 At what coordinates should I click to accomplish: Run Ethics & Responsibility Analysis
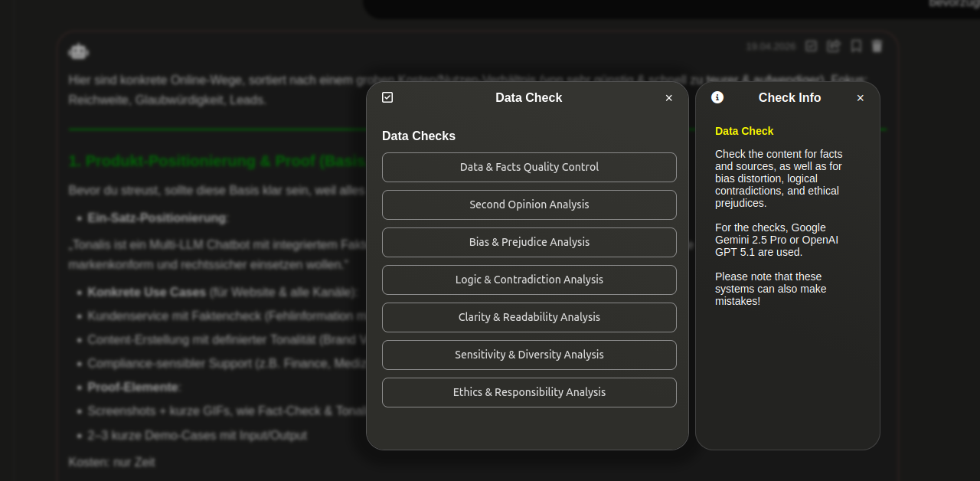[529, 392]
